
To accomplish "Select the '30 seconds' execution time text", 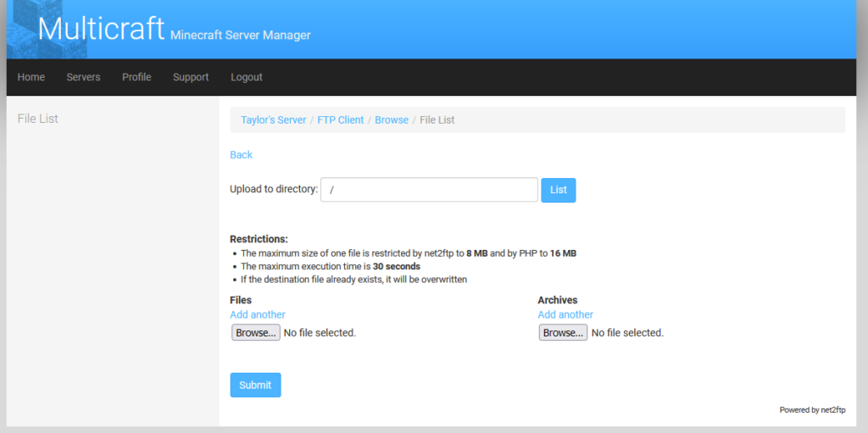I will (397, 266).
